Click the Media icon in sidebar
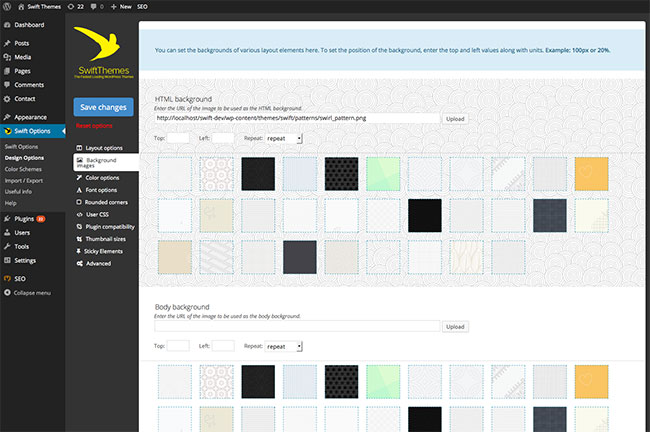The width and height of the screenshot is (650, 432). (x=7, y=57)
